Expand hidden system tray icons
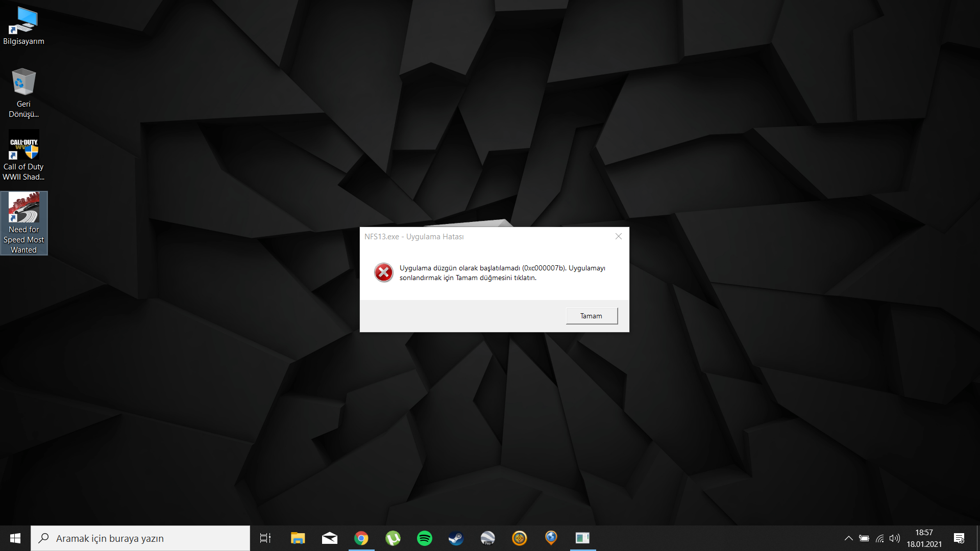 click(x=848, y=538)
